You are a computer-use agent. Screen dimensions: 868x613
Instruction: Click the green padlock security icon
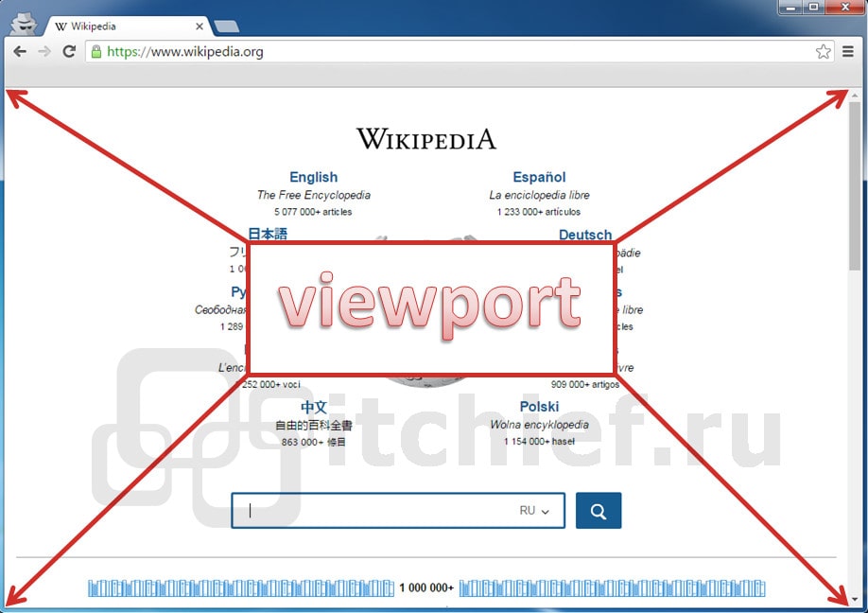(x=95, y=52)
